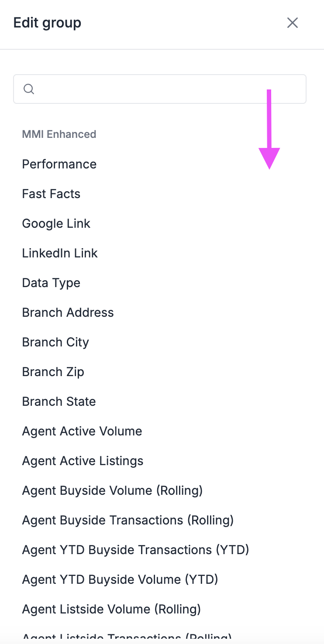Click the magnifying glass search icon

tap(29, 89)
